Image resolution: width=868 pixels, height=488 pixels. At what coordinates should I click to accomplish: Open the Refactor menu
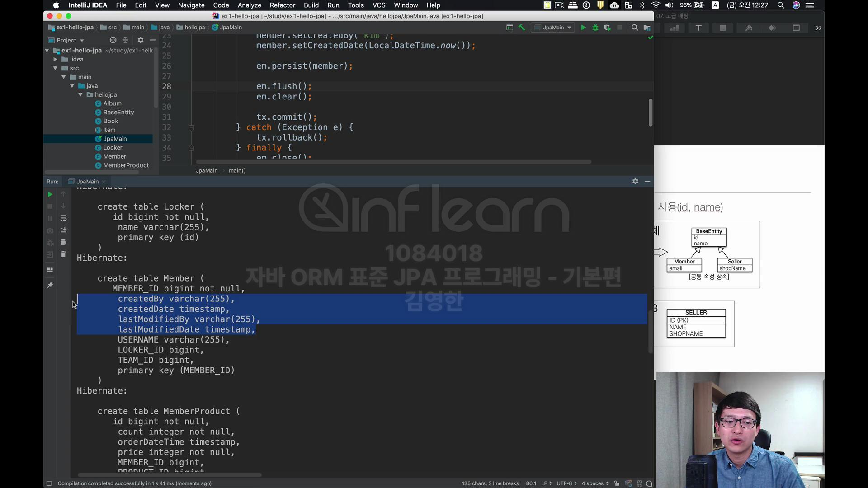282,5
